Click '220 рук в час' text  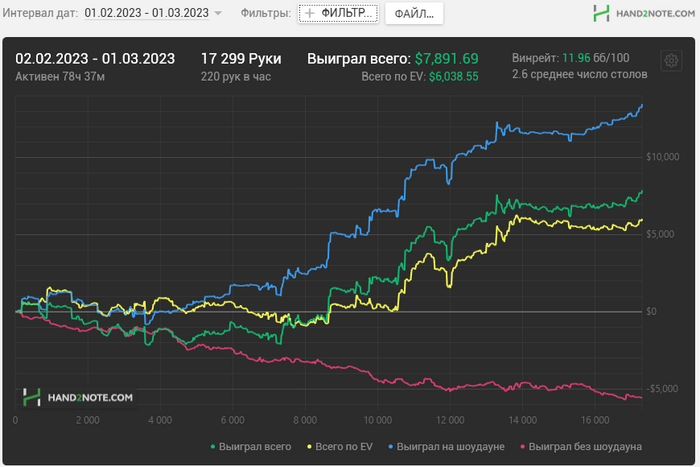pyautogui.click(x=236, y=77)
